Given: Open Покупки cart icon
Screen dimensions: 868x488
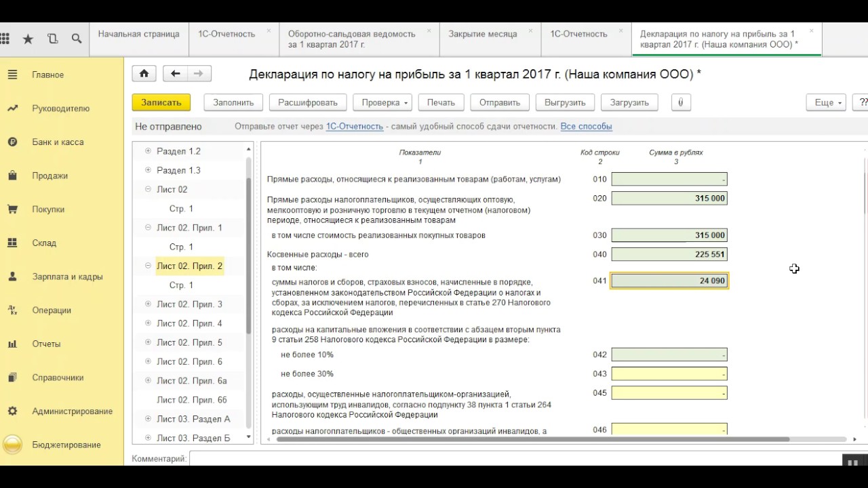Looking at the screenshot, I should coord(12,209).
